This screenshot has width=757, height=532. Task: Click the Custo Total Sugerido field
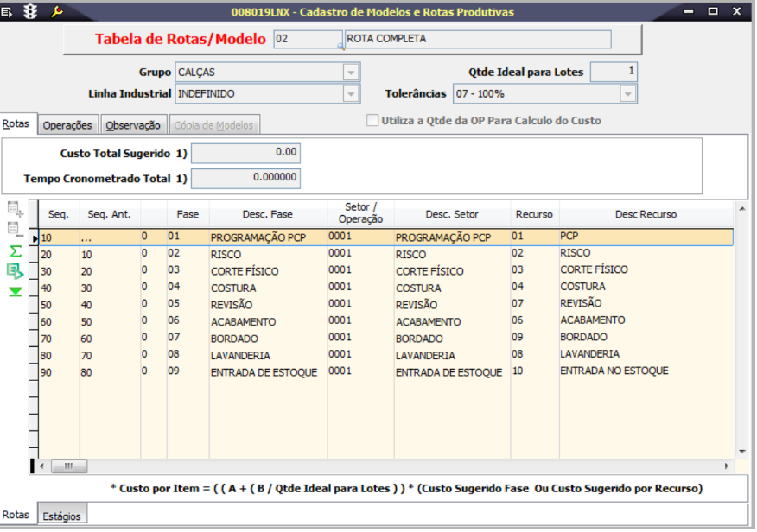coord(245,153)
